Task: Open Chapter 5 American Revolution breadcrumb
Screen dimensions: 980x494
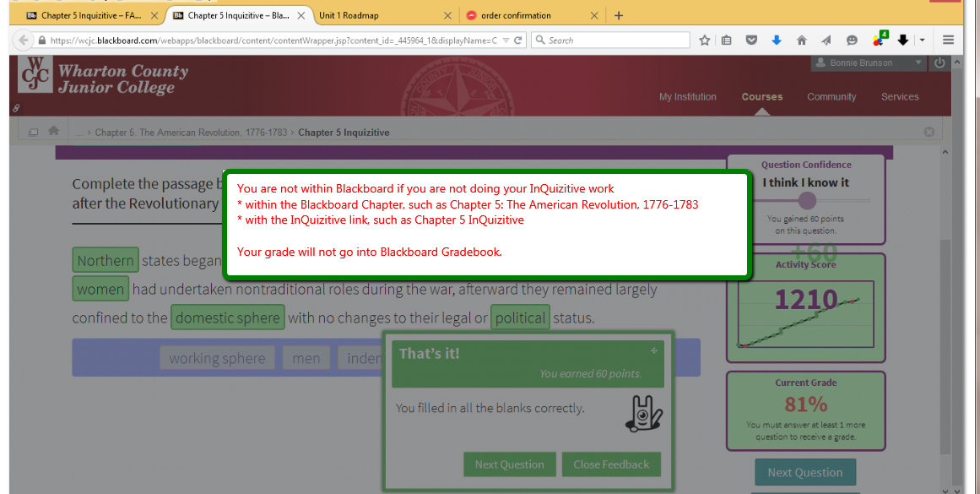Action: 191,133
